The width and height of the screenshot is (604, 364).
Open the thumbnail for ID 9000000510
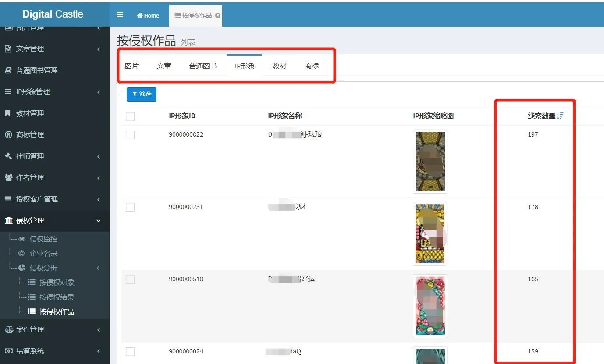coord(430,306)
